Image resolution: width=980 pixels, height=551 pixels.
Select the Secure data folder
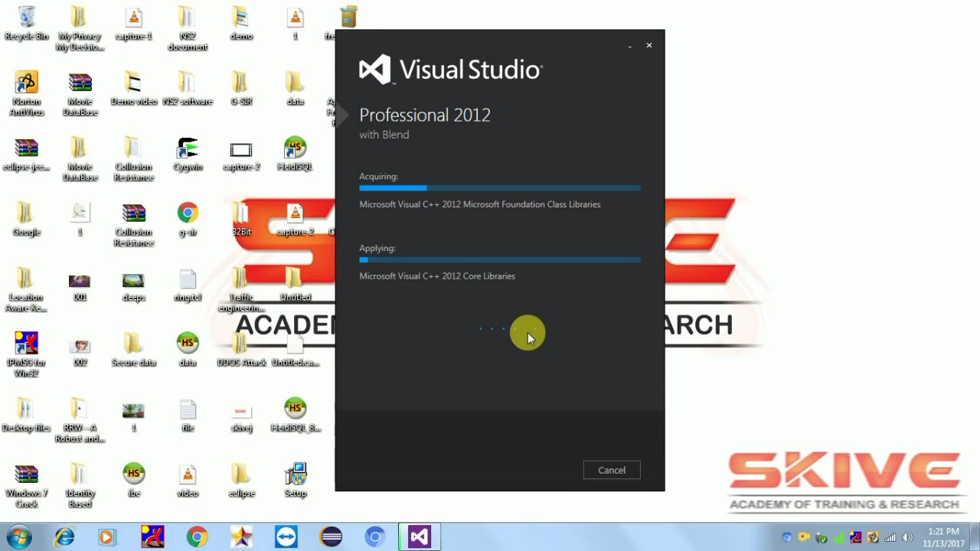pos(134,350)
